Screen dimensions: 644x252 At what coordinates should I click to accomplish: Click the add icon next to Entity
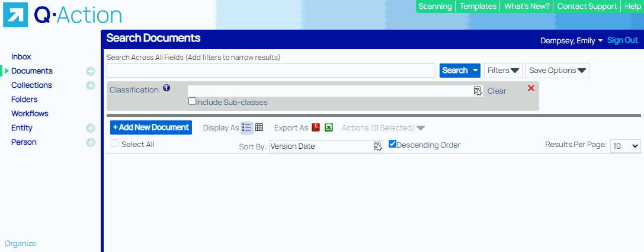[91, 128]
